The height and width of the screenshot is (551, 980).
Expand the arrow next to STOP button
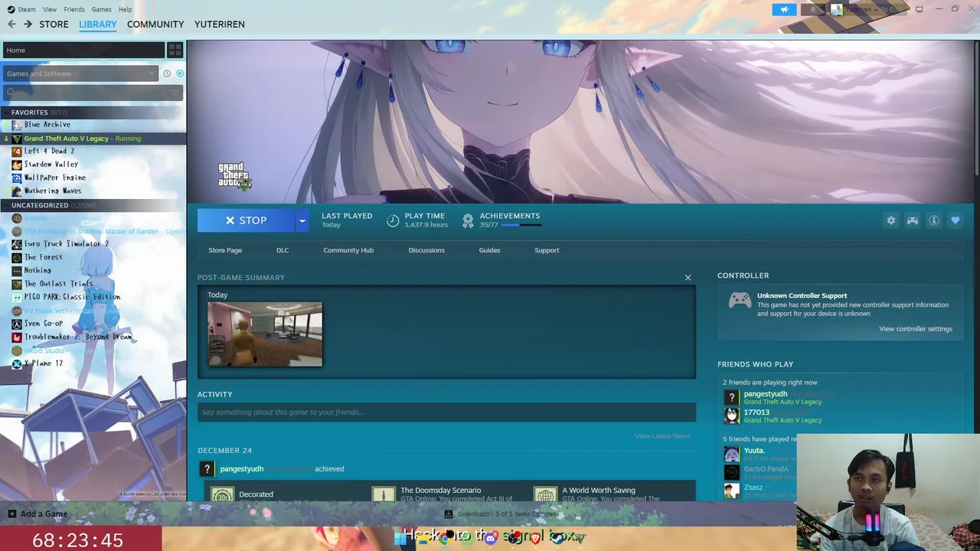pyautogui.click(x=302, y=220)
